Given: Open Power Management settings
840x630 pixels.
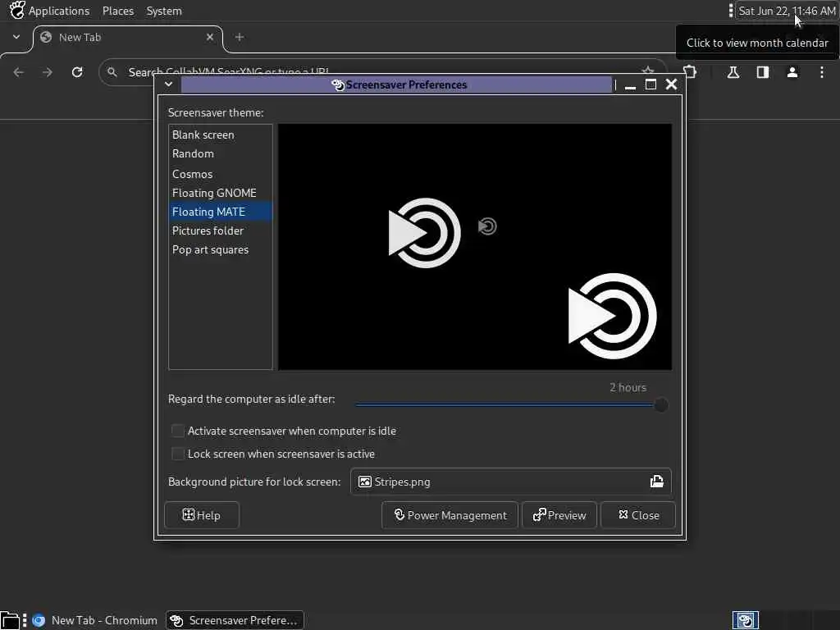Looking at the screenshot, I should pos(450,515).
